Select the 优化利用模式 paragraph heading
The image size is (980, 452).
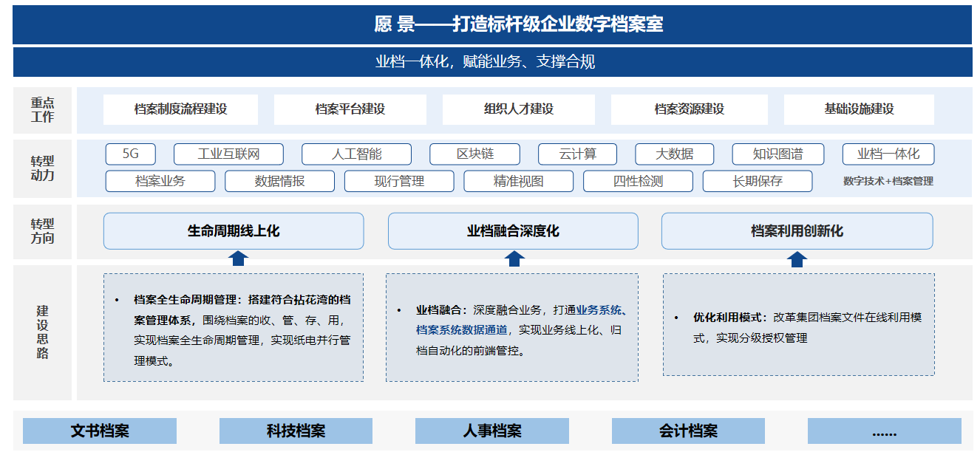click(x=729, y=318)
